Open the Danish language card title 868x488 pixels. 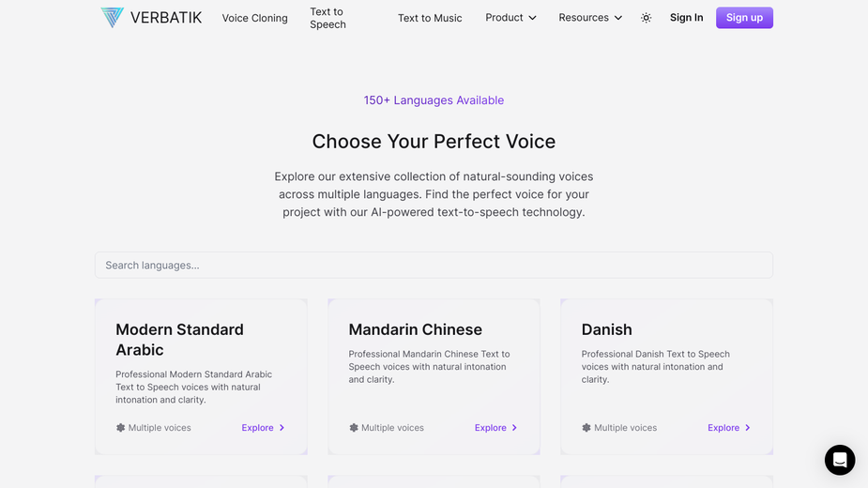pos(607,329)
